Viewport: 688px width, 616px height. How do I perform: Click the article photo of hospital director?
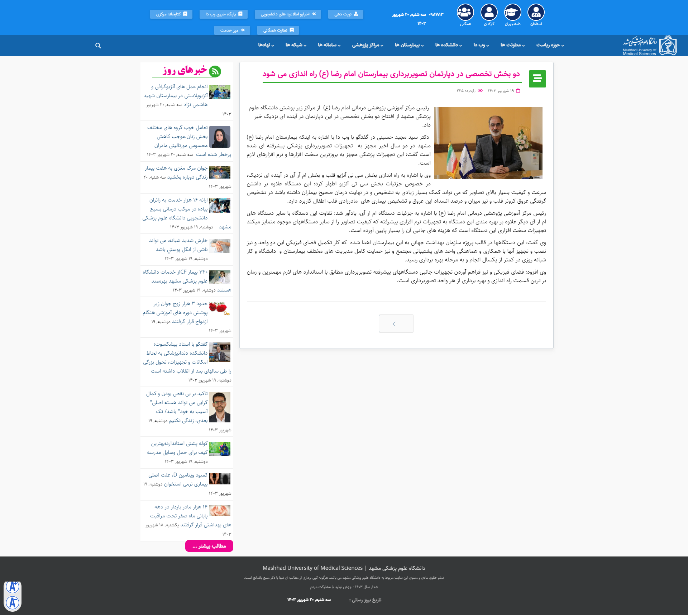pos(488,143)
